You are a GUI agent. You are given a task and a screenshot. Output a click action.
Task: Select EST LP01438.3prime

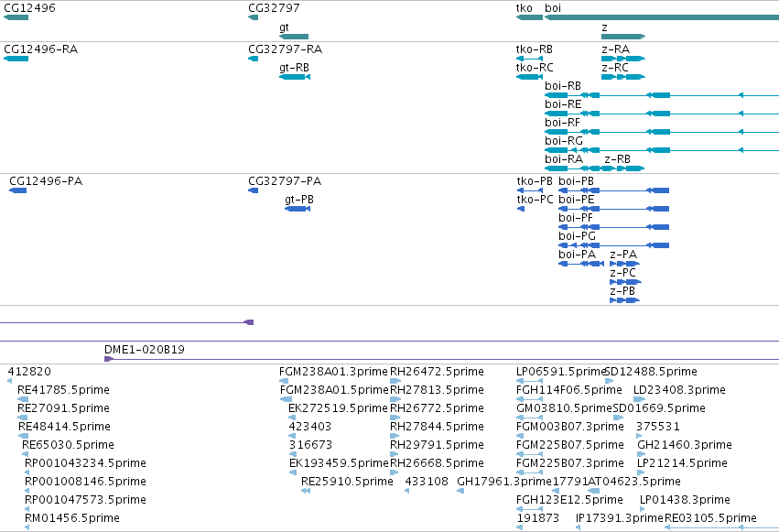[642, 509]
